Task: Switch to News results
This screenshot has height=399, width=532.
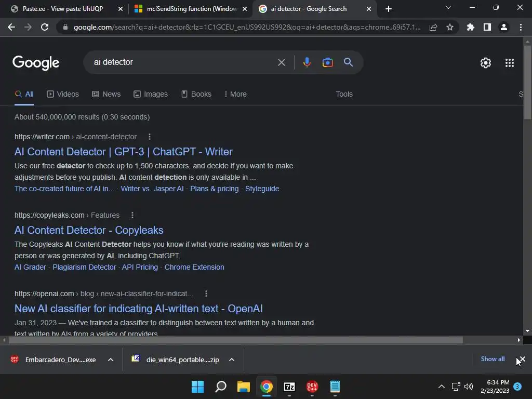Action: pos(106,94)
